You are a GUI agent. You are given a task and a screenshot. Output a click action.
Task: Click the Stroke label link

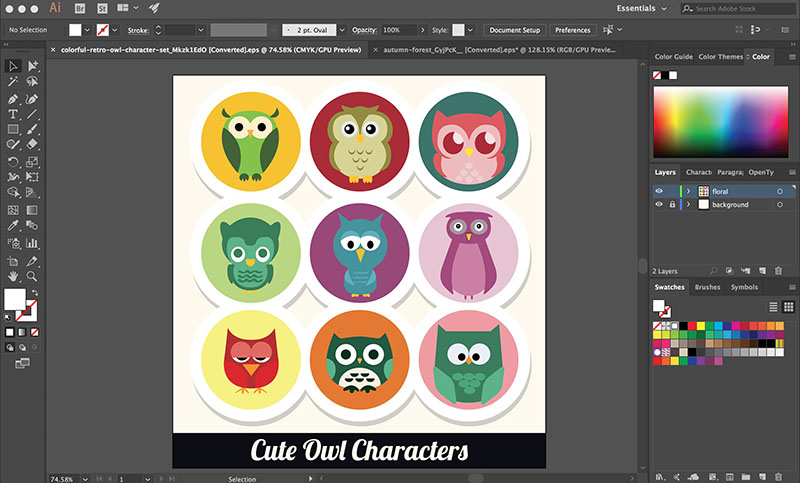point(138,31)
